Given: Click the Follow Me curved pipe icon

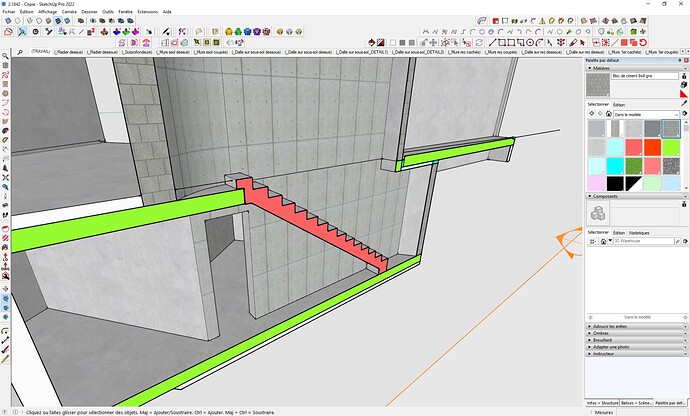Looking at the screenshot, I should point(482,21).
